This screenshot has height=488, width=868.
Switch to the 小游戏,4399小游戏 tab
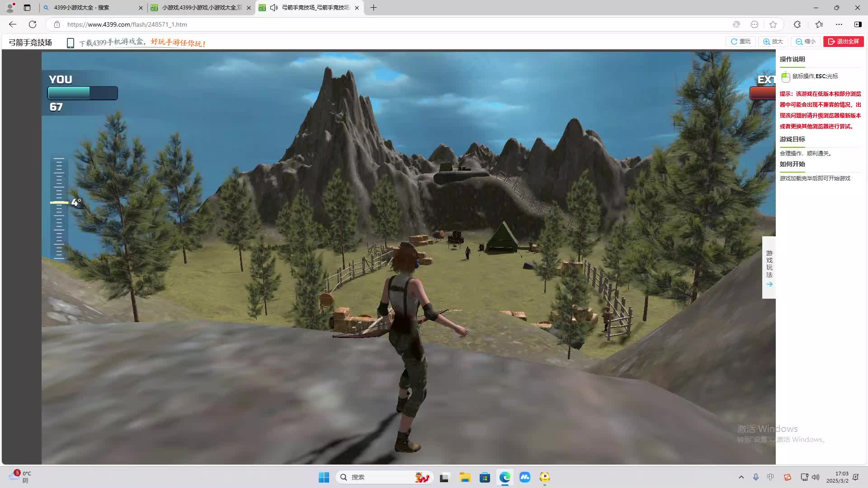(201, 8)
